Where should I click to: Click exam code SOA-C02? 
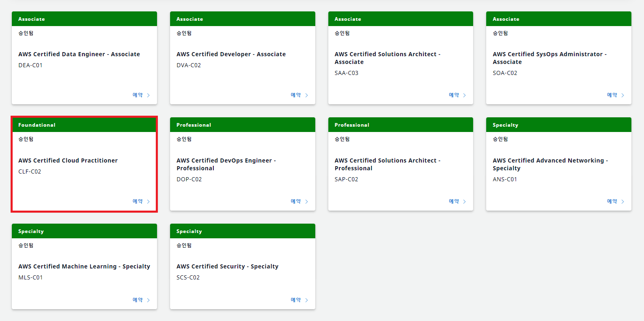(x=505, y=73)
